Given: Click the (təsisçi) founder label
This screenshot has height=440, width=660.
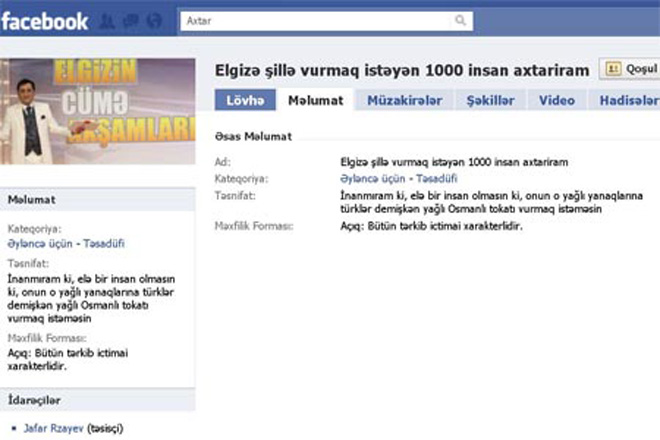Looking at the screenshot, I should click(105, 428).
